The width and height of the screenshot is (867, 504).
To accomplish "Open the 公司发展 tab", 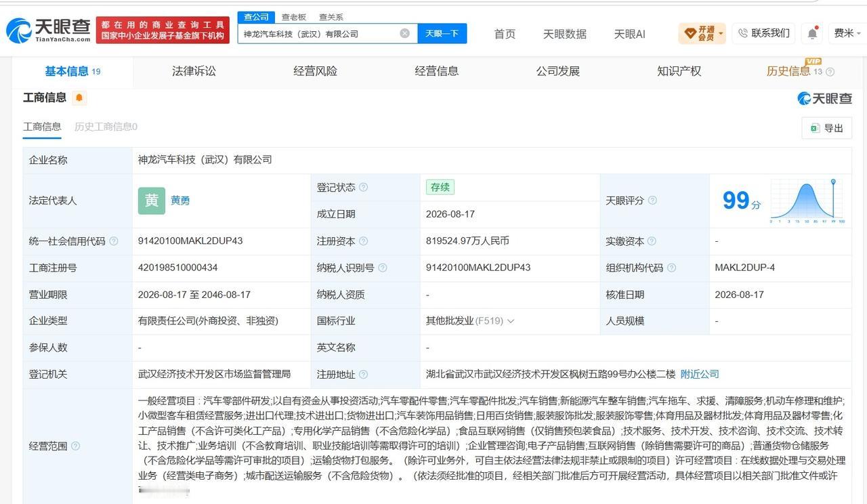I will pyautogui.click(x=557, y=71).
